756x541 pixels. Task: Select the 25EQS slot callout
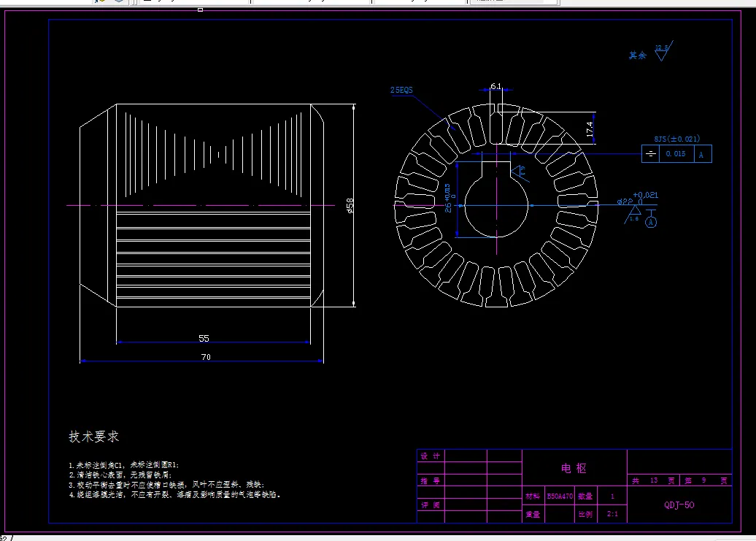click(x=401, y=91)
